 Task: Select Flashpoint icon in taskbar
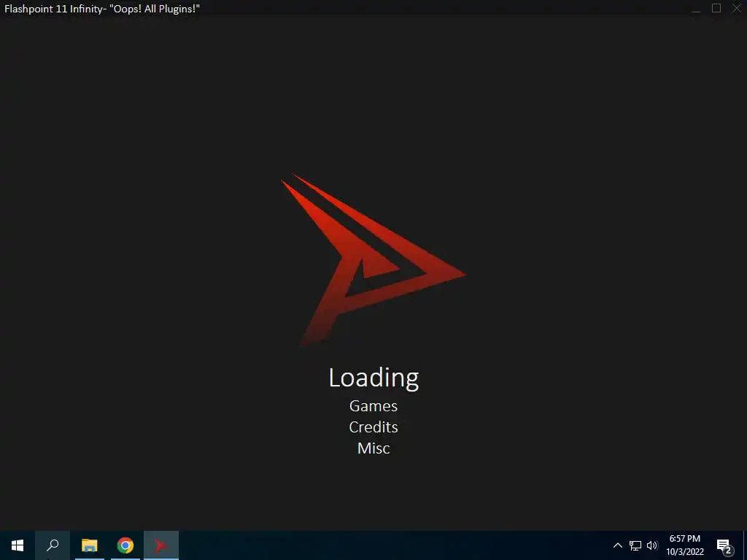[161, 545]
